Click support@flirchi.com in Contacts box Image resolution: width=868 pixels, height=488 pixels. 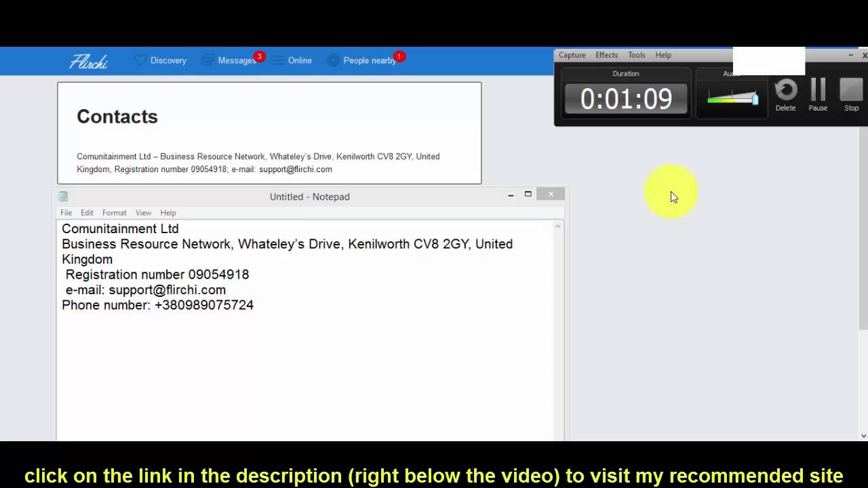296,169
